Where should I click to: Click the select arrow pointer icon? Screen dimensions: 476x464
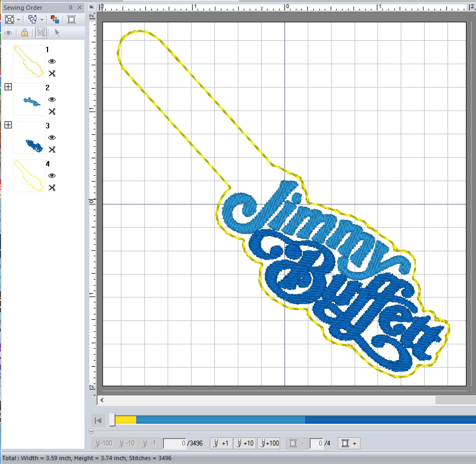point(57,33)
